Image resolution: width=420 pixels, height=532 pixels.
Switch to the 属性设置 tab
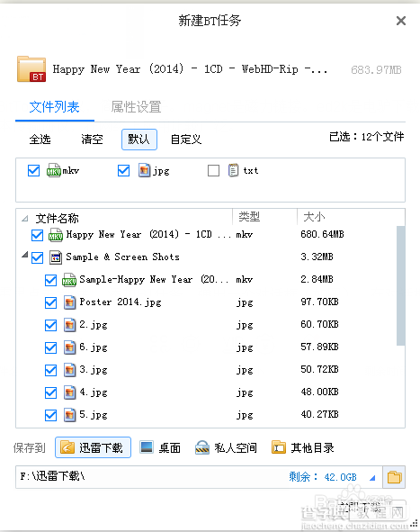(136, 107)
